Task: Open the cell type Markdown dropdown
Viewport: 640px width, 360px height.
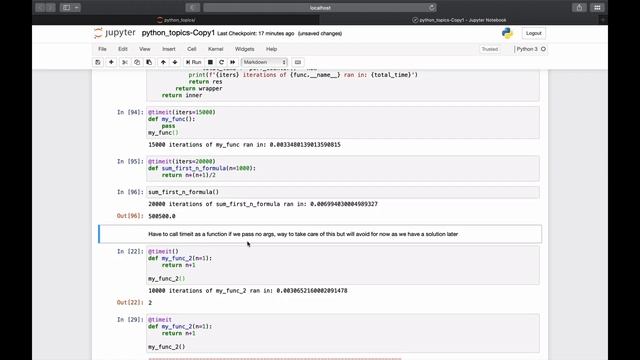Action: (264, 62)
